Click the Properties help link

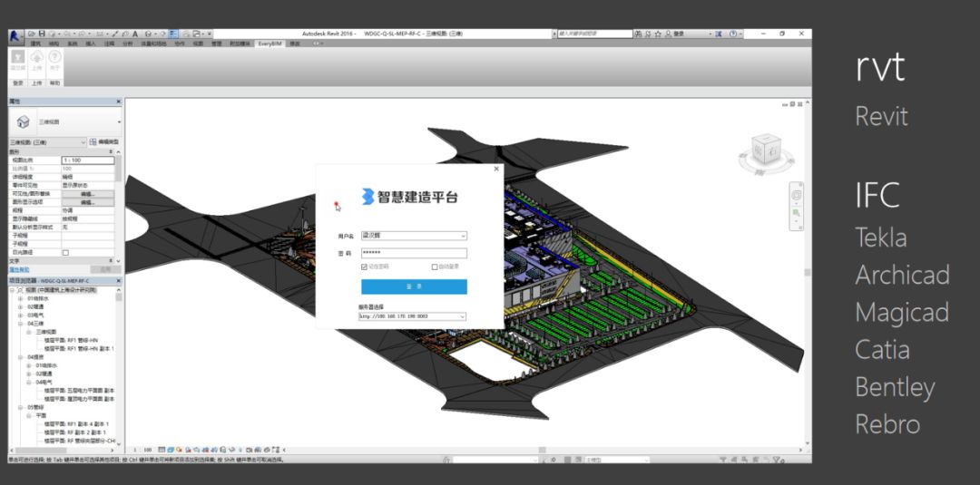pos(18,269)
